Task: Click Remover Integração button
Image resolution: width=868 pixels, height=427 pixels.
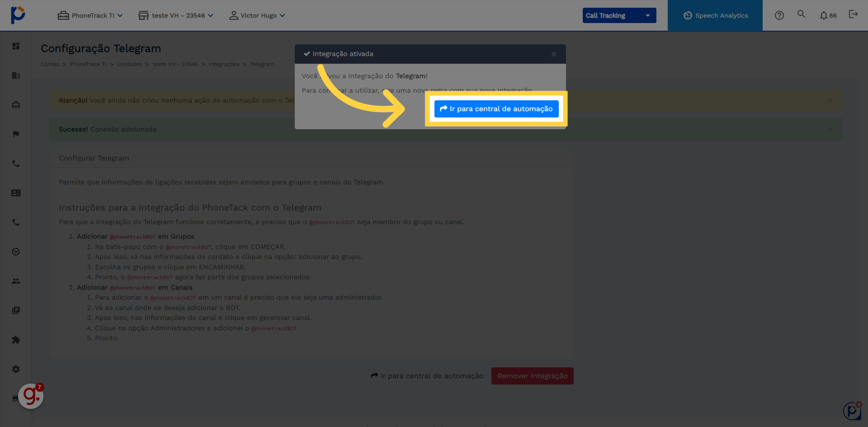Action: point(533,376)
